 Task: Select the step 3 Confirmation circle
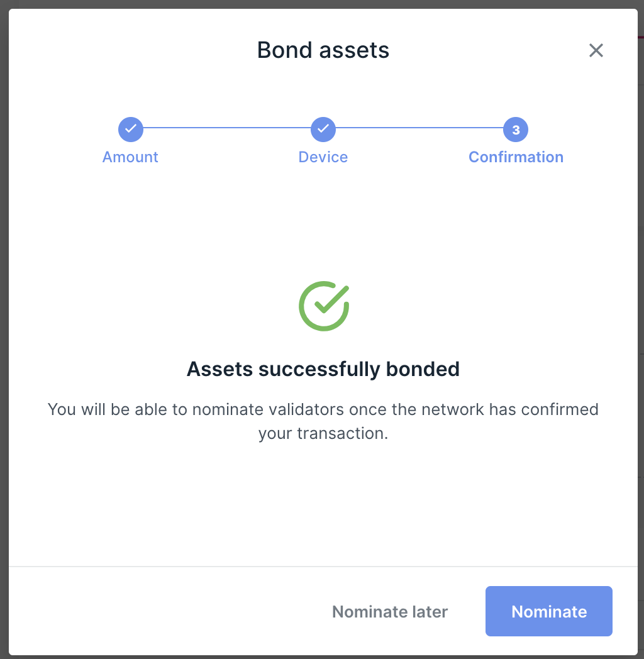[x=516, y=130]
